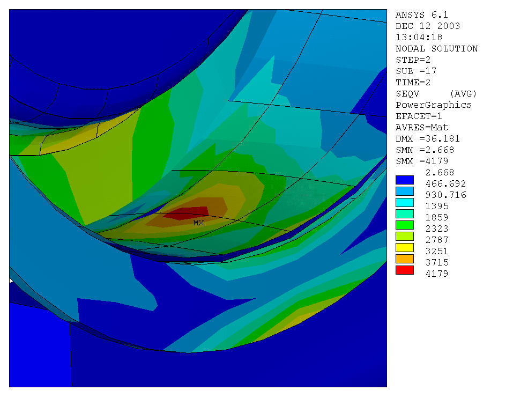Image resolution: width=528 pixels, height=420 pixels.
Task: Click the 'SMN =2.668' value
Action: coord(425,150)
